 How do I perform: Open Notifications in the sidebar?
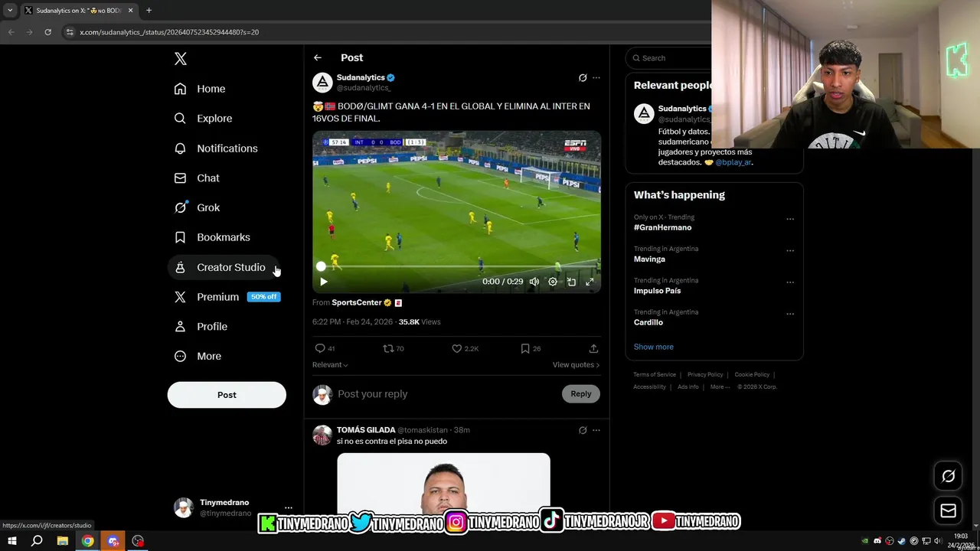(216, 148)
